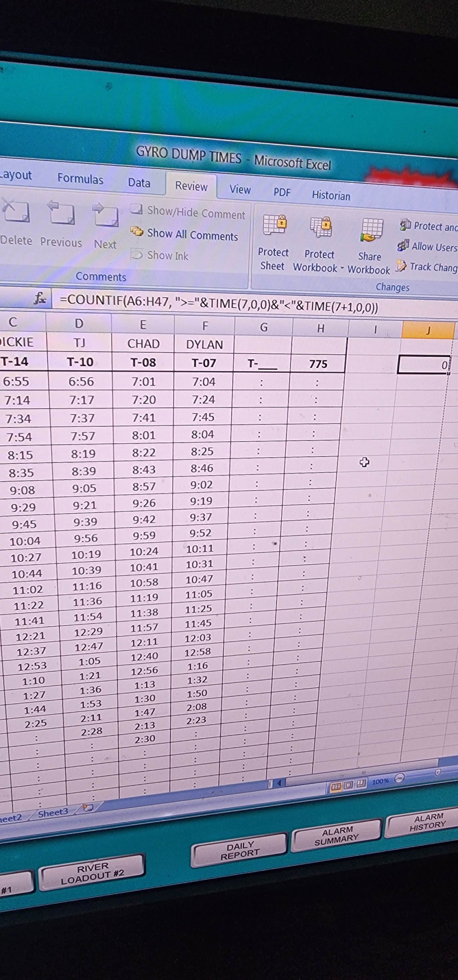Open the Historian ribbon tab

331,196
